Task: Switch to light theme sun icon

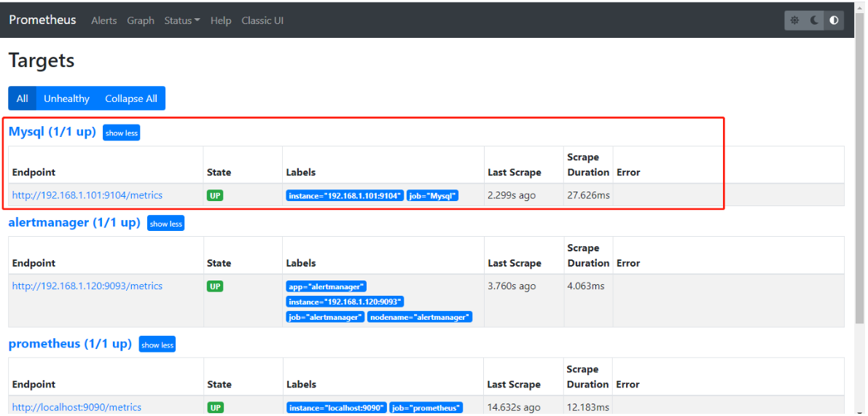Action: click(794, 20)
